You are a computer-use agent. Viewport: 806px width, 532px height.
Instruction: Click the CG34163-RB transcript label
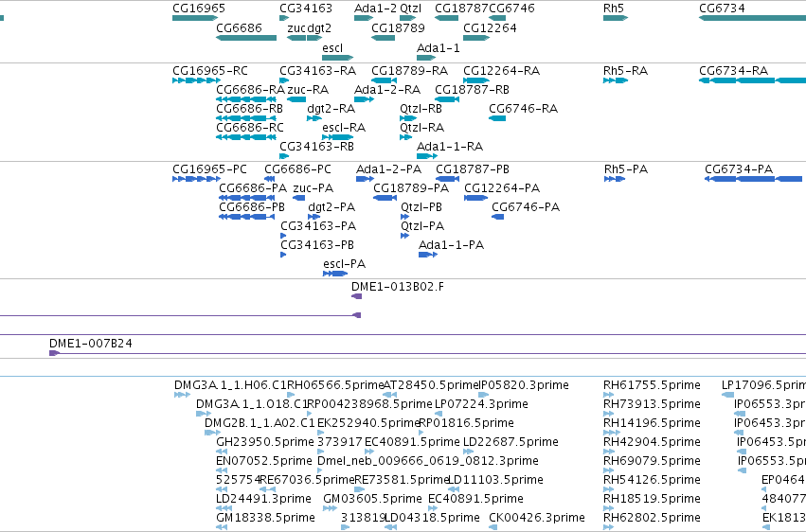[x=316, y=147]
